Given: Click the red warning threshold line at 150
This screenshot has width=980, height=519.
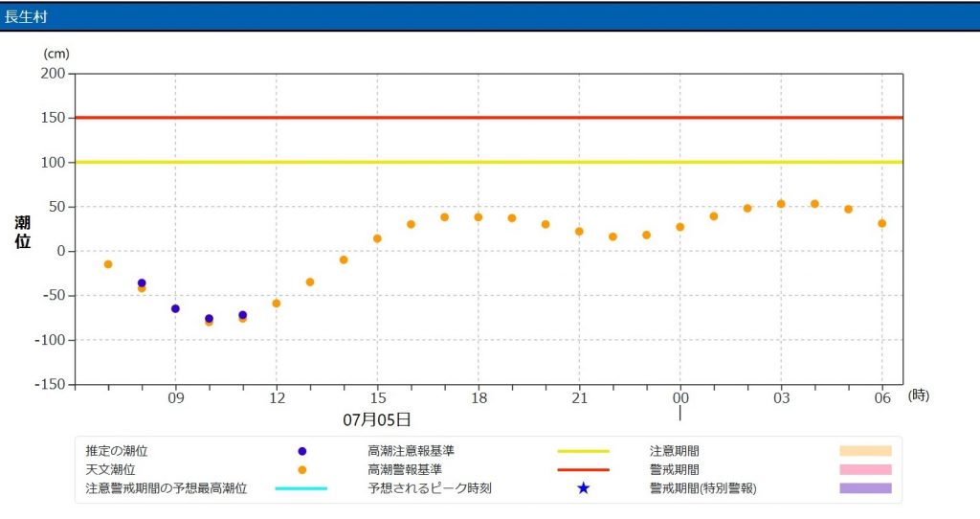Looking at the screenshot, I should 489,118.
